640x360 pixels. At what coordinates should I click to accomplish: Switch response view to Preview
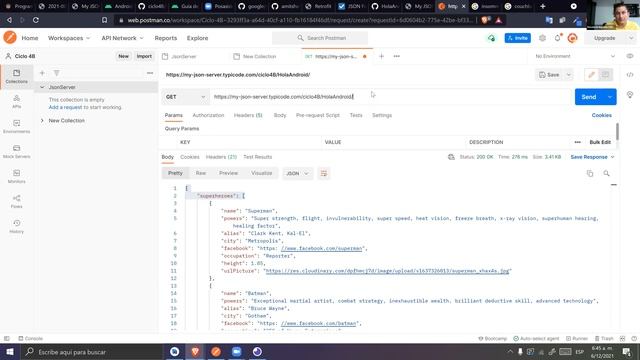pos(228,173)
